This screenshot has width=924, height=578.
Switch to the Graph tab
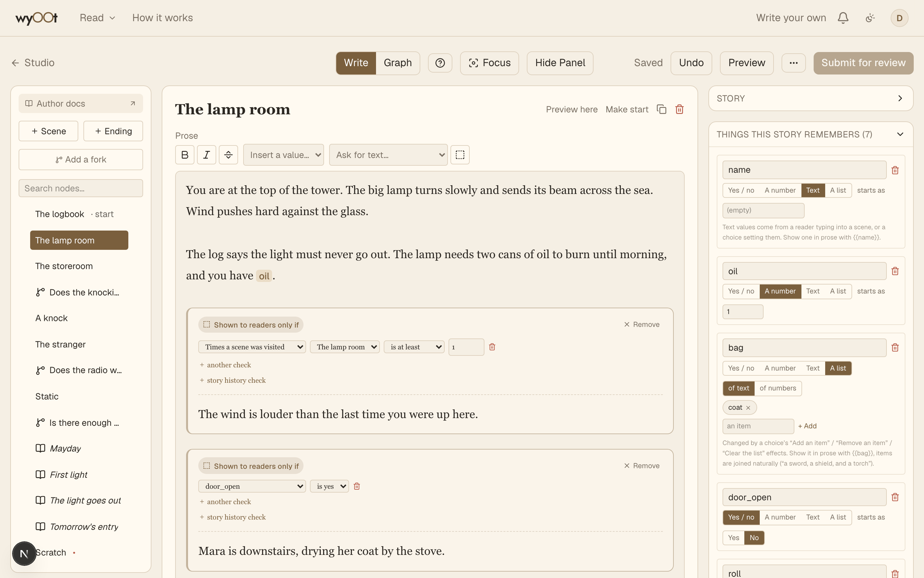[398, 63]
